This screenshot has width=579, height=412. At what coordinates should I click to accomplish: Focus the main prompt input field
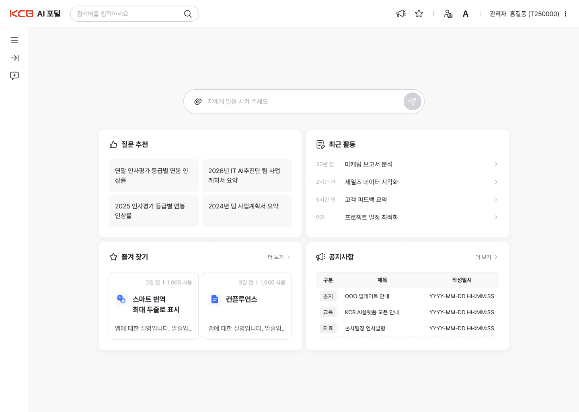[x=303, y=101]
